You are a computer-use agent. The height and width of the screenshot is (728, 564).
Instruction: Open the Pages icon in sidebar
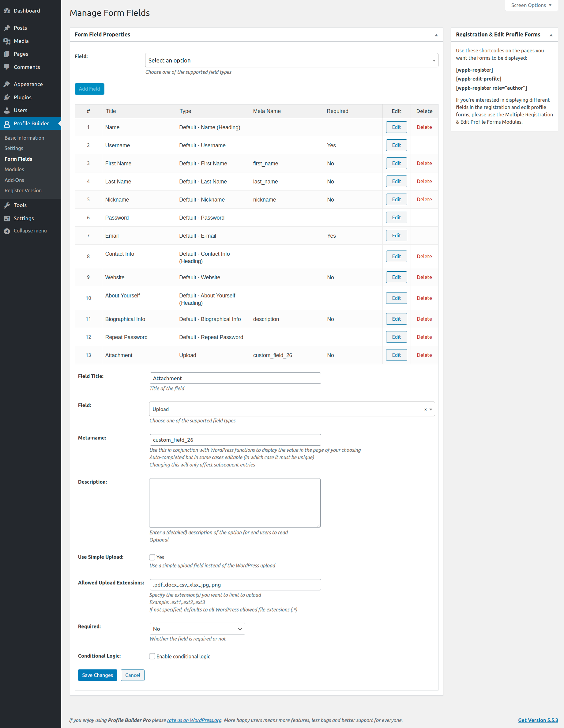pos(7,54)
